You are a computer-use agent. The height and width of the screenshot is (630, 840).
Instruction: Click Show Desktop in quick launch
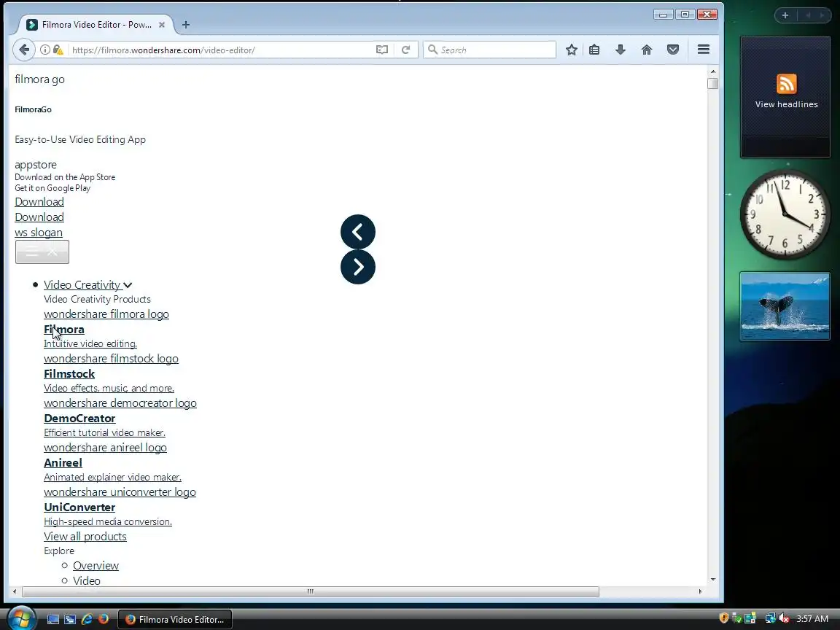(53, 619)
